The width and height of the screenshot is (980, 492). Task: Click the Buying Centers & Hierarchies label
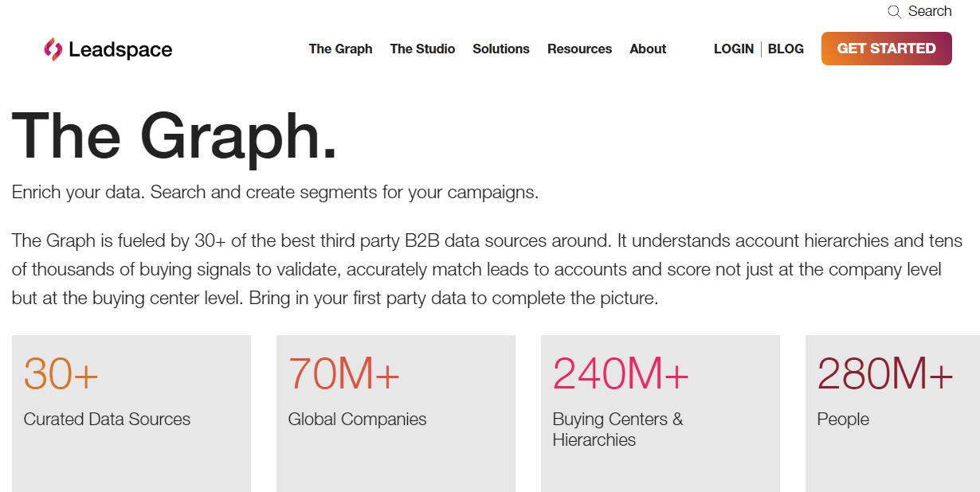tap(618, 429)
